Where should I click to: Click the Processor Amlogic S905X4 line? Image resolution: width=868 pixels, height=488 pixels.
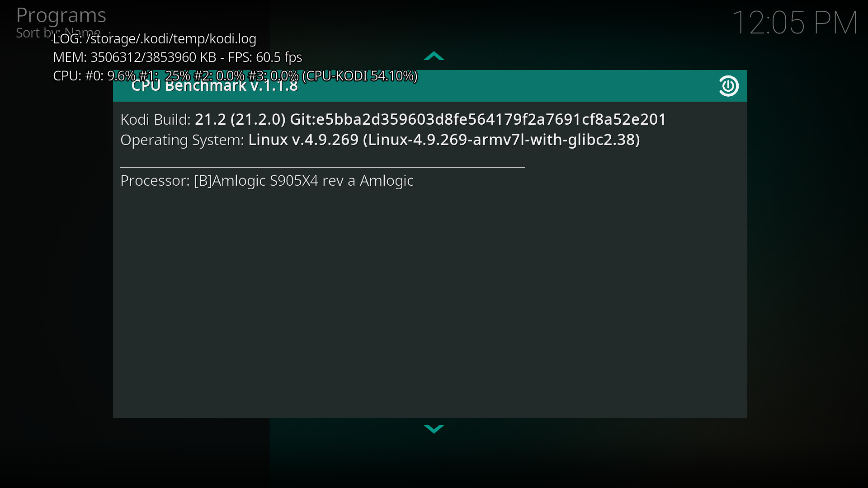267,181
